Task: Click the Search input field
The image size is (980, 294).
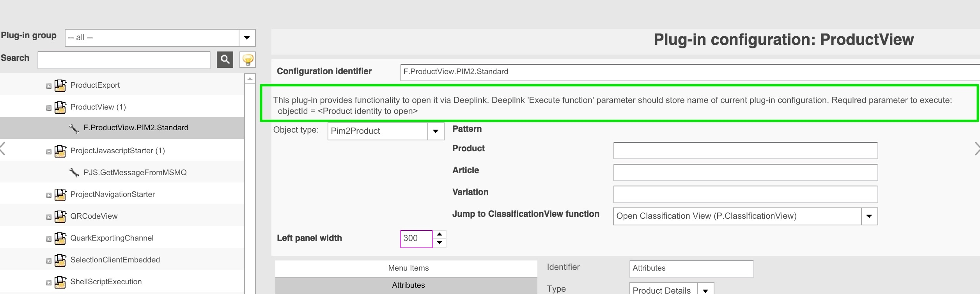Action: tap(124, 60)
